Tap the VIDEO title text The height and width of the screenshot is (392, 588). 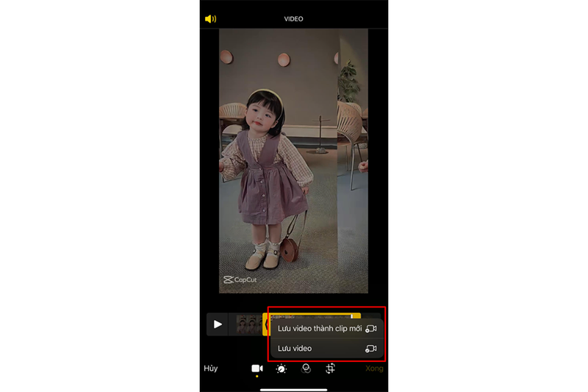293,19
